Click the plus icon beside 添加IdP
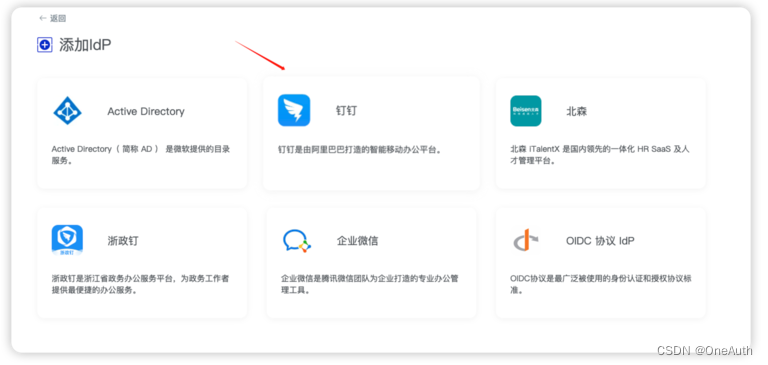The width and height of the screenshot is (768, 365). 45,45
